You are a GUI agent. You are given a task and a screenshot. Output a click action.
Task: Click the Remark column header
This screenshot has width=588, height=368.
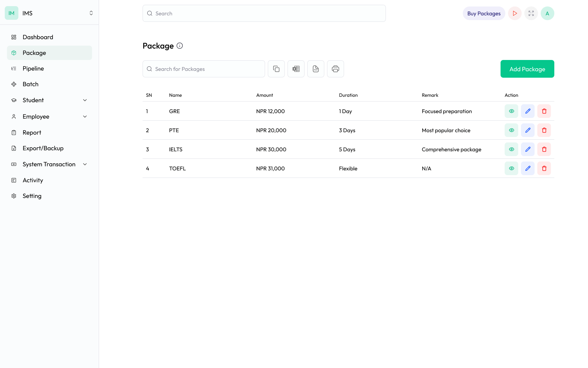[430, 95]
